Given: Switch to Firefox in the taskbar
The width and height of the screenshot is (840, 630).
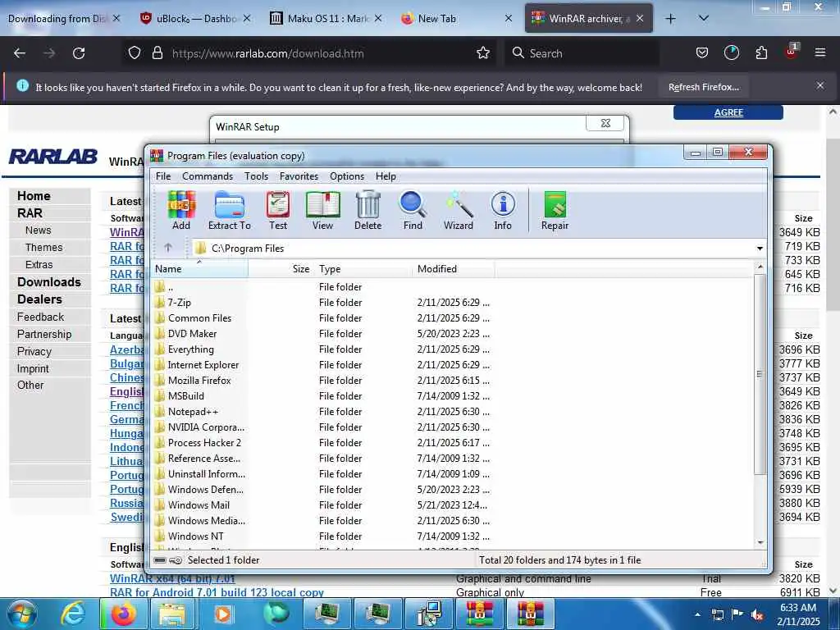Looking at the screenshot, I should click(x=123, y=614).
